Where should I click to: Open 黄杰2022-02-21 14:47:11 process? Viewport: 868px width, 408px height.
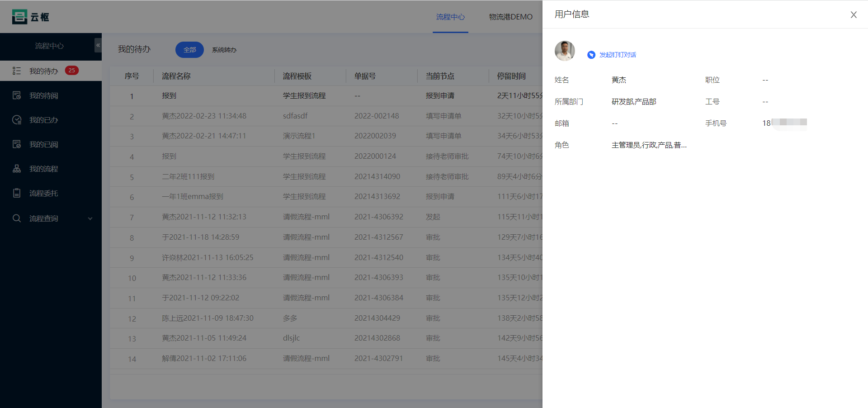pyautogui.click(x=204, y=136)
